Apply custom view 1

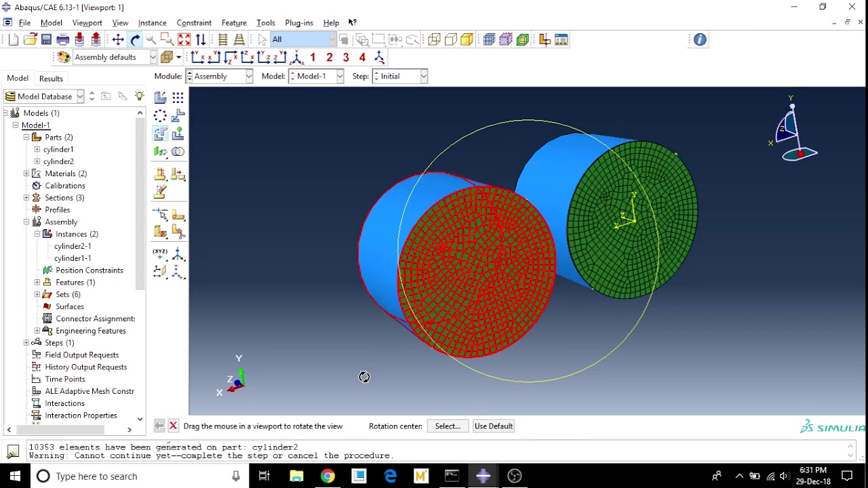click(313, 58)
